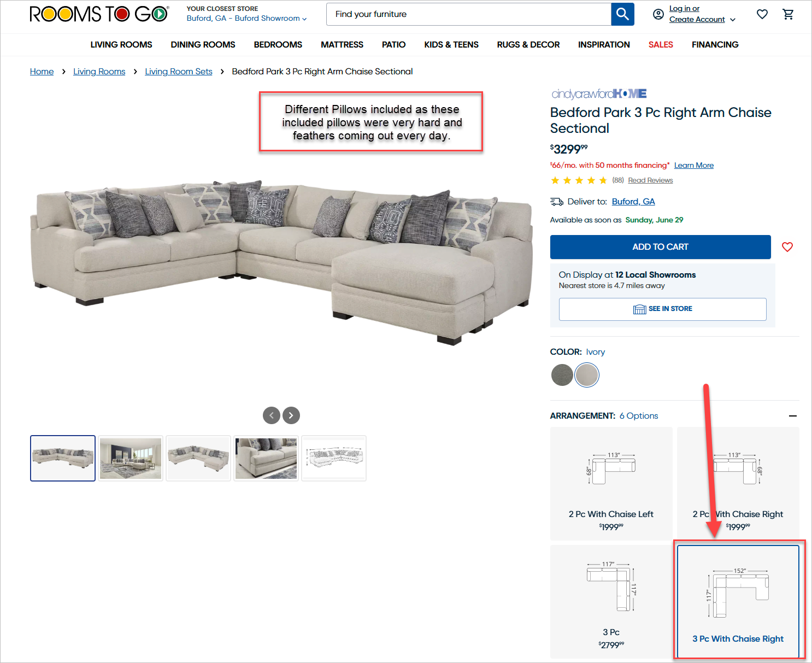Select the 2 Pc With Chaise Left arrangement

point(611,484)
